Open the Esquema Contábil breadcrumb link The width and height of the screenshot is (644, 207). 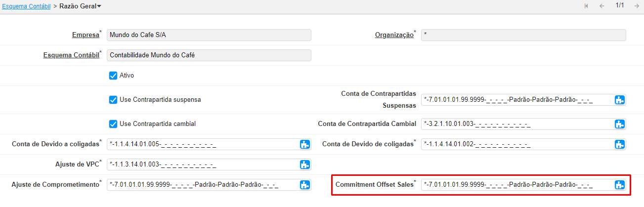tap(26, 6)
